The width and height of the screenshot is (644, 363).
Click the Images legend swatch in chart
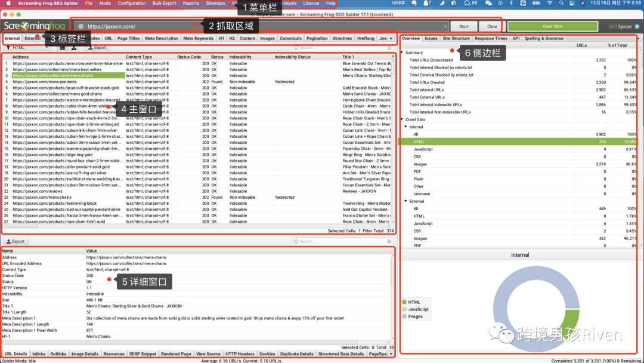click(x=404, y=316)
